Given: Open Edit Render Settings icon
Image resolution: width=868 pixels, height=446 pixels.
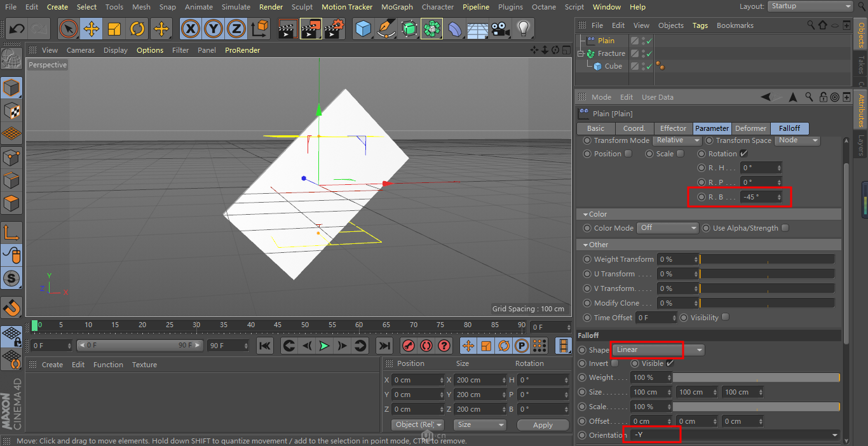Looking at the screenshot, I should coord(334,29).
